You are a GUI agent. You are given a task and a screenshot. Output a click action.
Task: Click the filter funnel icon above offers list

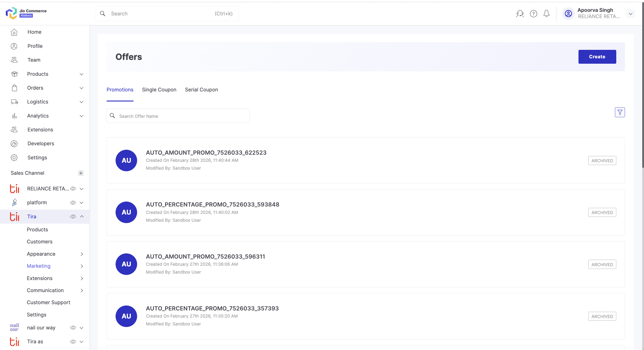[620, 112]
